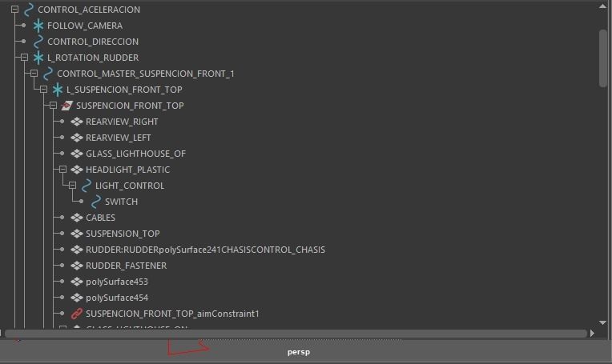The height and width of the screenshot is (364, 612).
Task: Click the FOLLOW_CAMERA locator icon
Action: pyautogui.click(x=38, y=26)
